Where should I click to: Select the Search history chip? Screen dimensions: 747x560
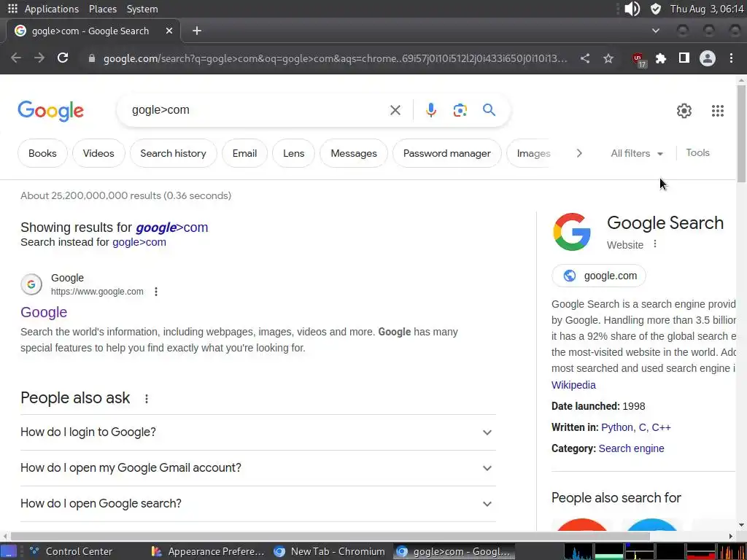(174, 153)
